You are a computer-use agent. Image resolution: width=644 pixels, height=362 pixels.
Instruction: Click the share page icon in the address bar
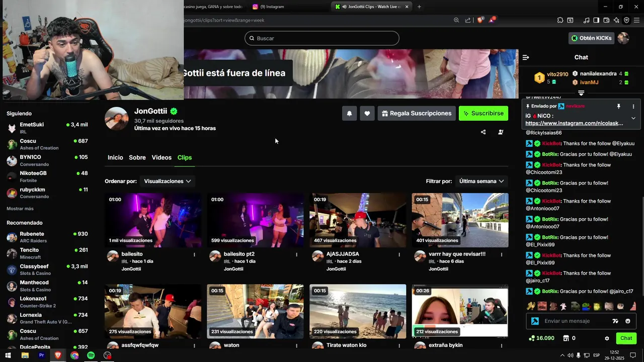(468, 20)
